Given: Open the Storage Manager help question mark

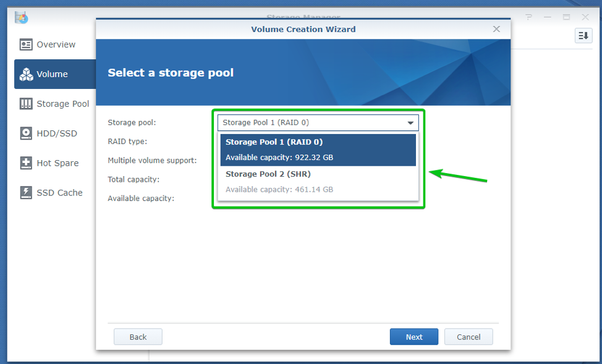Looking at the screenshot, I should coord(529,17).
